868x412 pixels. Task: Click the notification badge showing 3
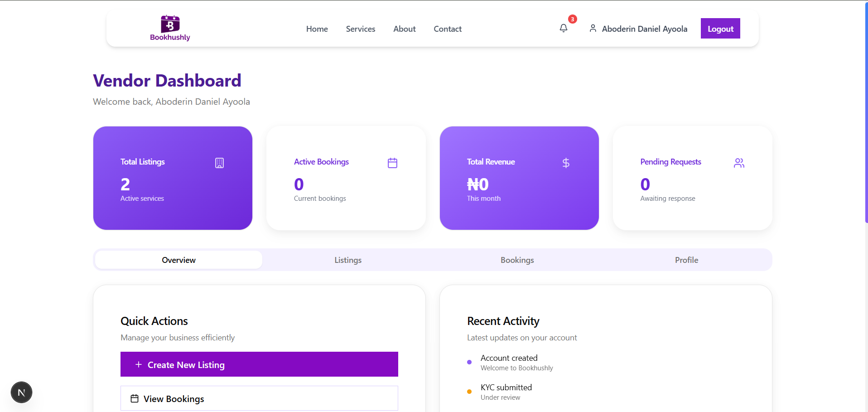pyautogui.click(x=572, y=19)
